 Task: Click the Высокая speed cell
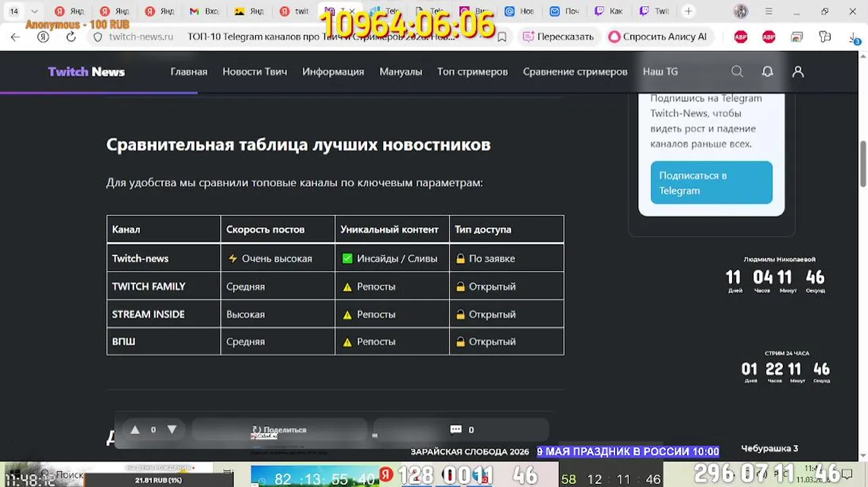click(x=278, y=314)
